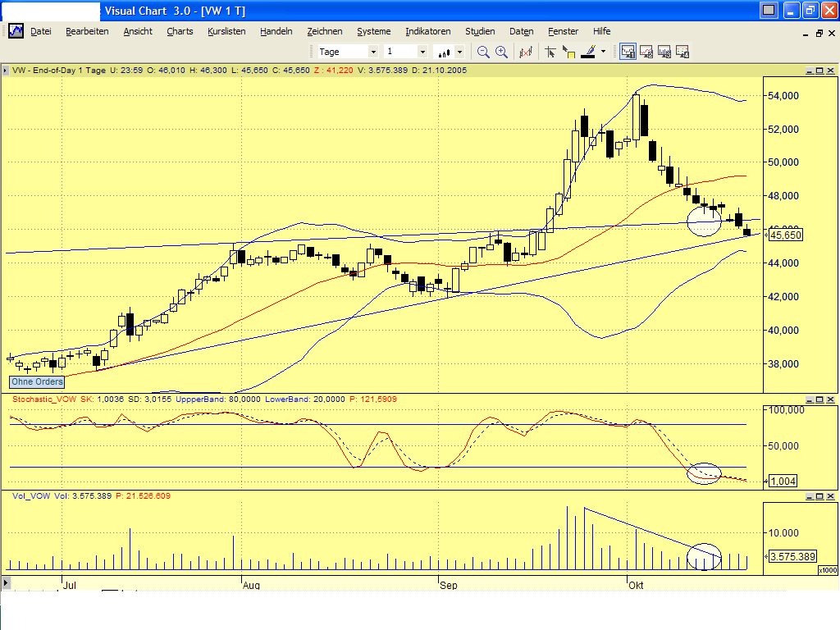Expand the pen color dropdown arrow
This screenshot has width=840, height=630.
tap(604, 51)
